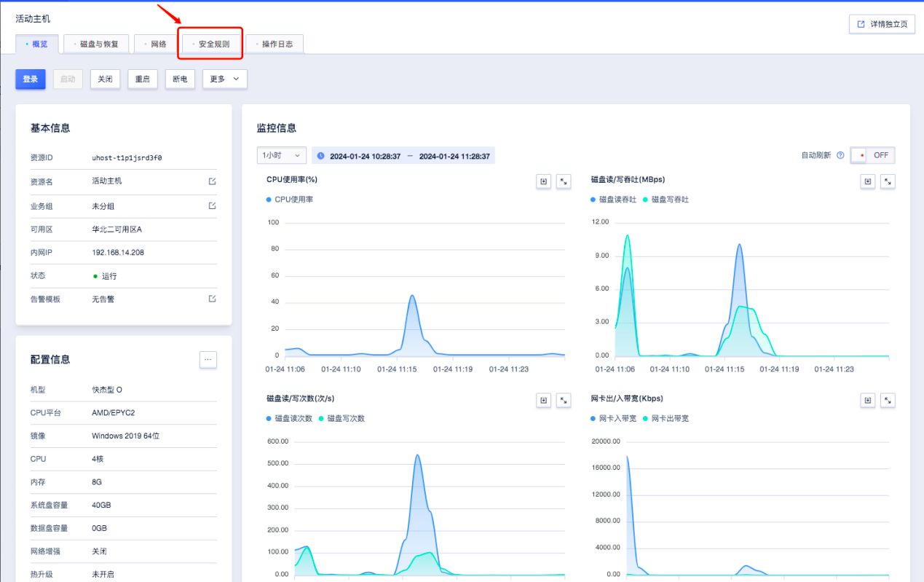Click the 网卡出/入带宽(Kbps) chart title
Screen dimensions: 924x582
coord(627,398)
